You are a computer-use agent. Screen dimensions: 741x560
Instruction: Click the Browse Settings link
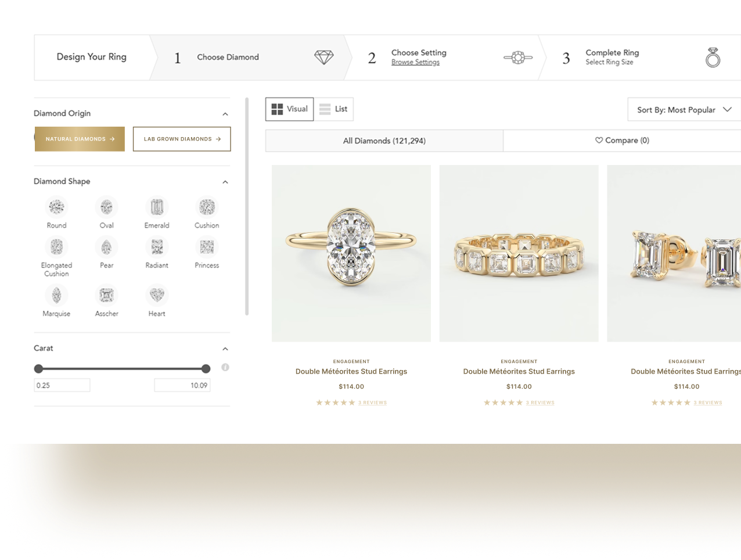415,62
